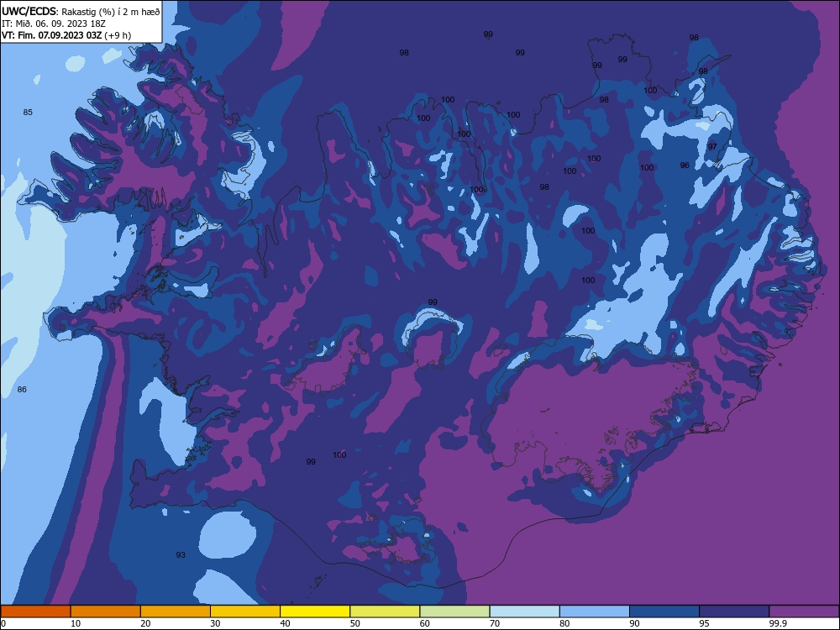Select the golden 30–40 legend swatch
The image size is (840, 630).
[245, 612]
